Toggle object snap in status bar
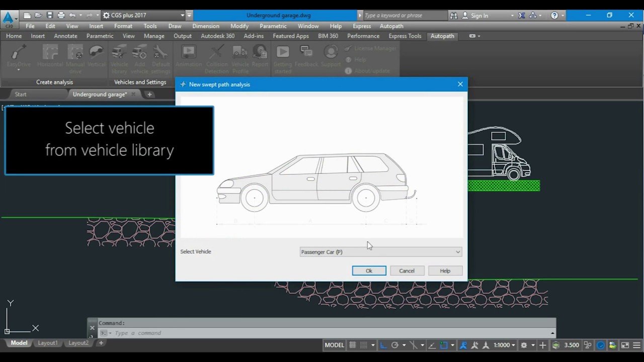This screenshot has height=362, width=644. pos(444,345)
